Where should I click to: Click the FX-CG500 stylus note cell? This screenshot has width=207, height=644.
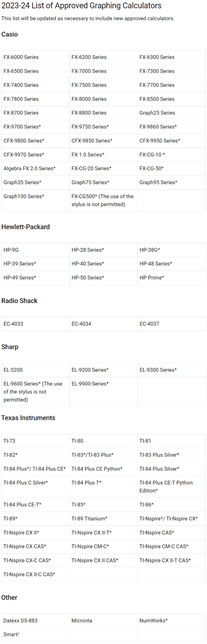[x=103, y=200]
